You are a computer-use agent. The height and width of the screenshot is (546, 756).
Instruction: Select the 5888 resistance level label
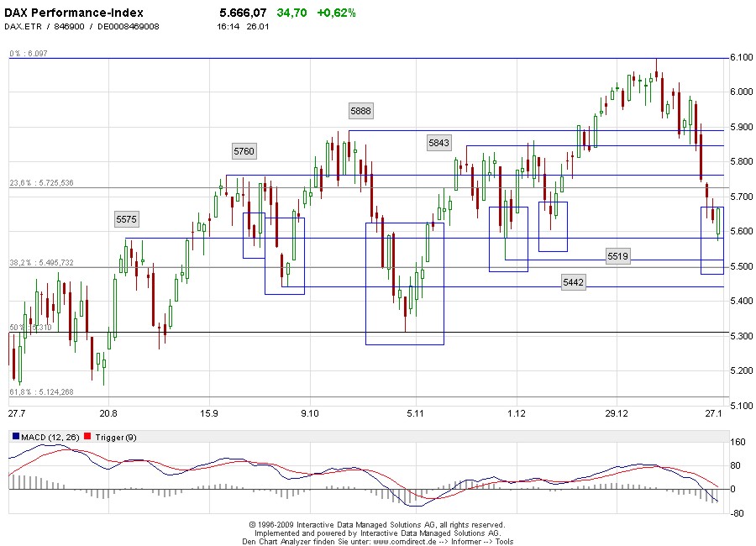click(361, 110)
